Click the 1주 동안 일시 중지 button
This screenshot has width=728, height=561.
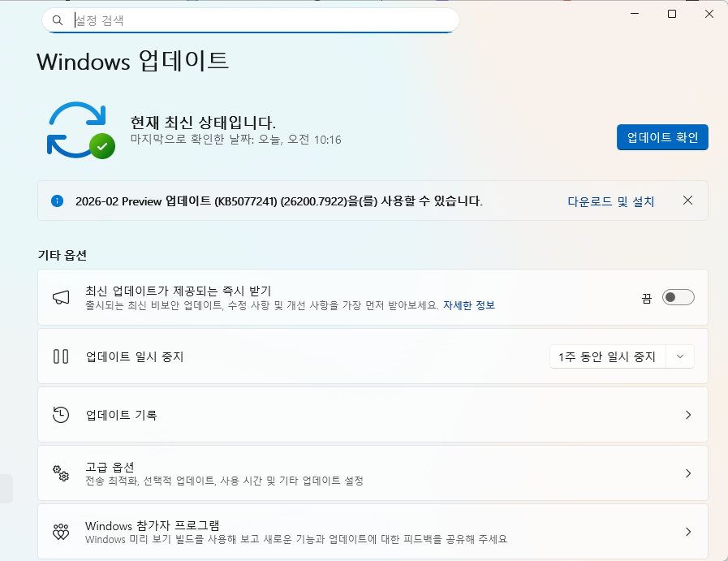[607, 356]
